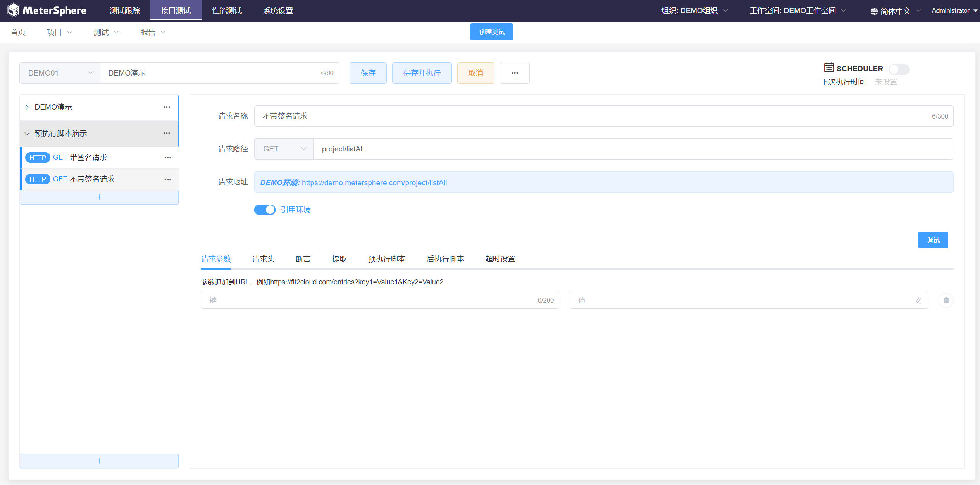Enable the SCHEDULER switch
The width and height of the screenshot is (980, 485).
[899, 69]
